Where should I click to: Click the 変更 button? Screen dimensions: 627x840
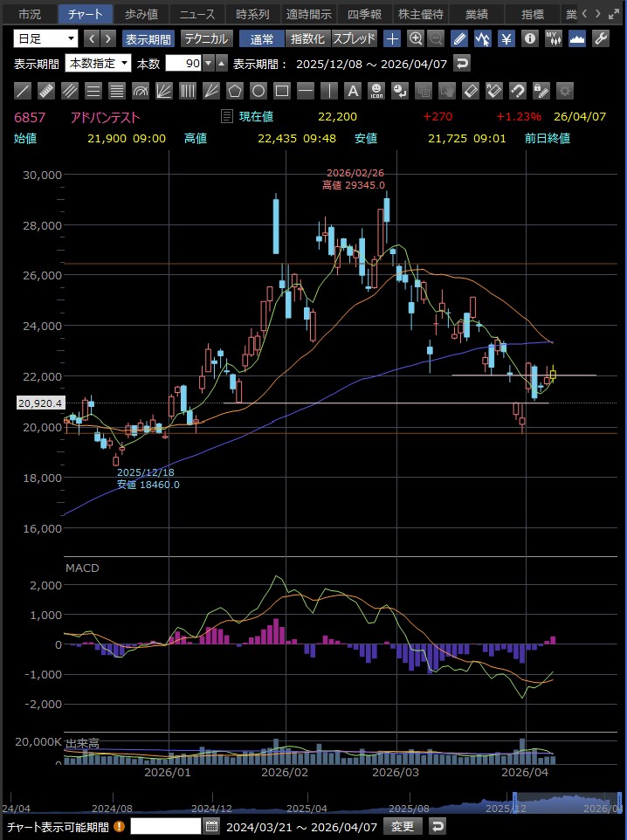(402, 826)
